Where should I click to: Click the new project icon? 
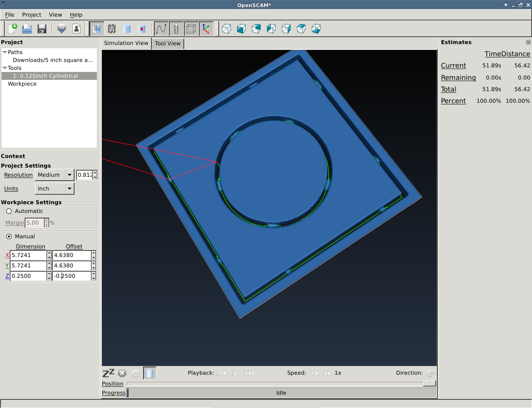pyautogui.click(x=12, y=29)
